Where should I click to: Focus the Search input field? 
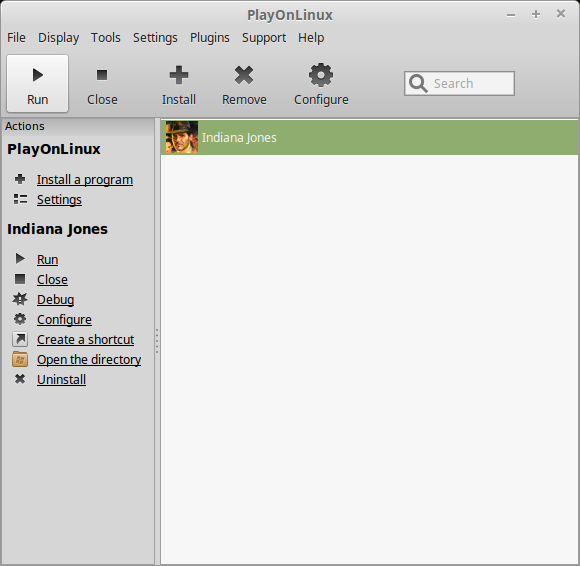click(x=459, y=84)
